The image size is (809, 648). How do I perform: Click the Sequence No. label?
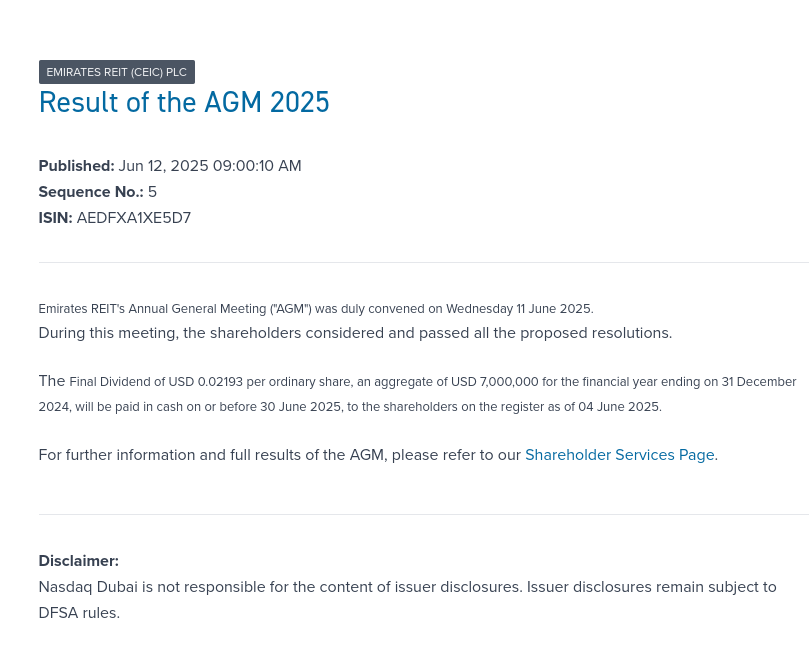[90, 192]
